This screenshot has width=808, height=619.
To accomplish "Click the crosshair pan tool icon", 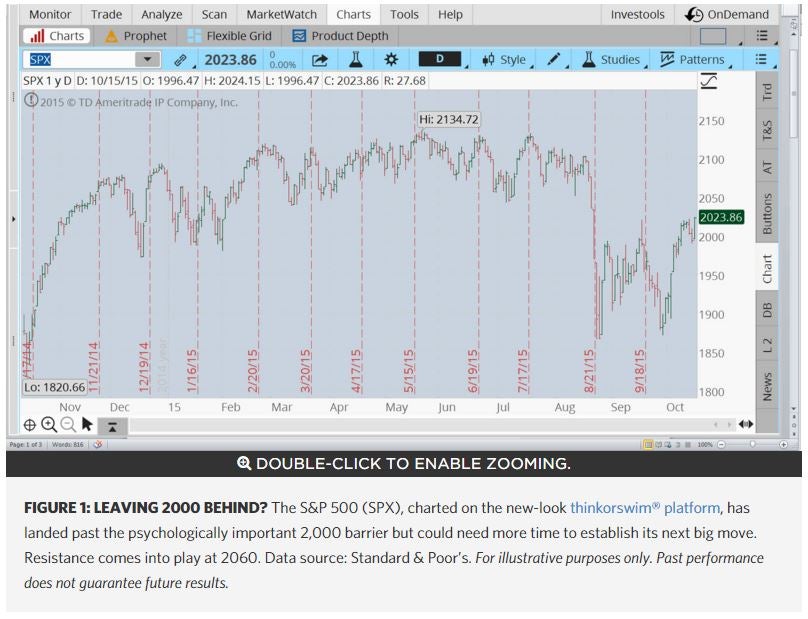I will [30, 425].
